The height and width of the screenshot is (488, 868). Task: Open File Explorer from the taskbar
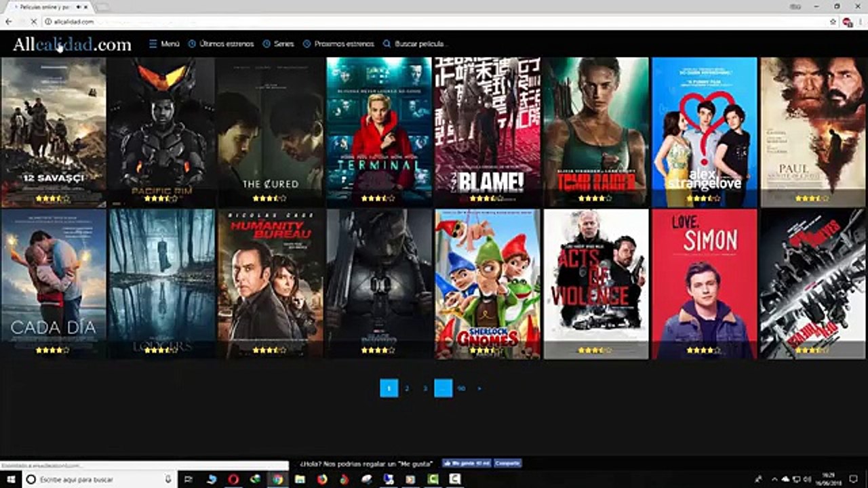(300, 479)
